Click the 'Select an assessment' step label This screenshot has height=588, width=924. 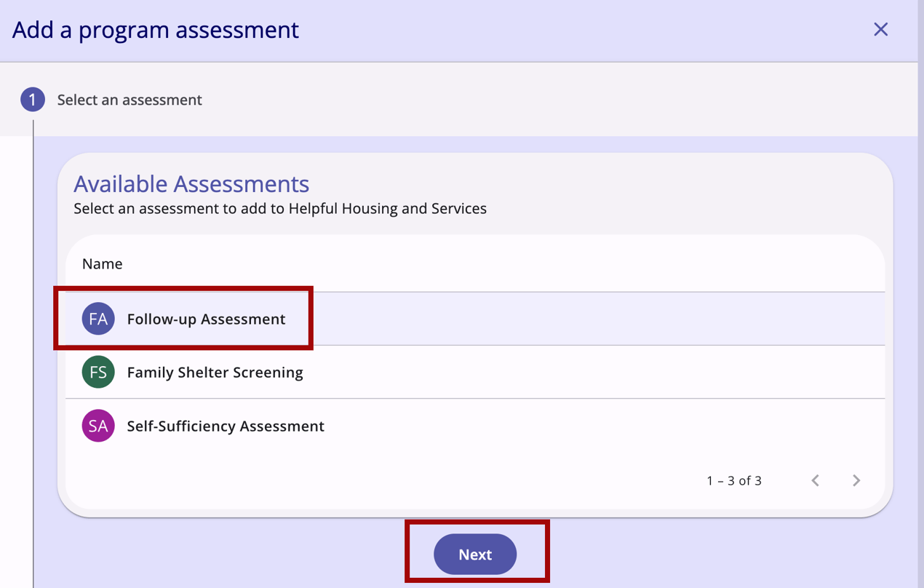point(130,99)
